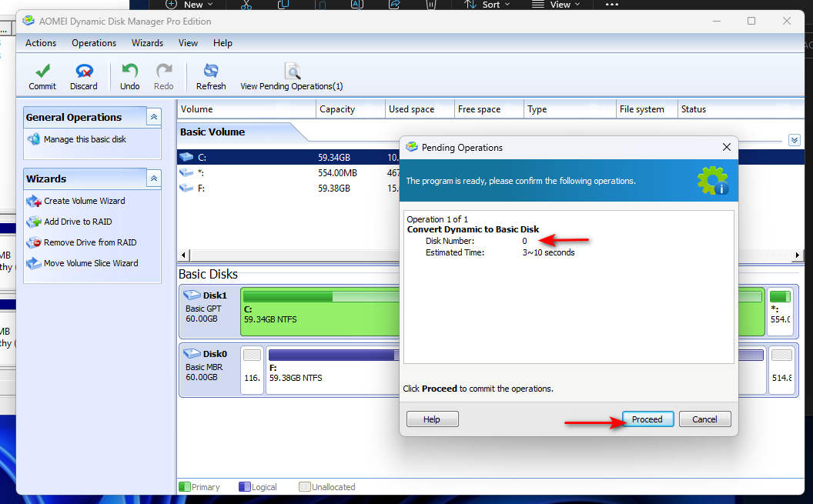Sort by the Capacity column header

[x=350, y=109]
